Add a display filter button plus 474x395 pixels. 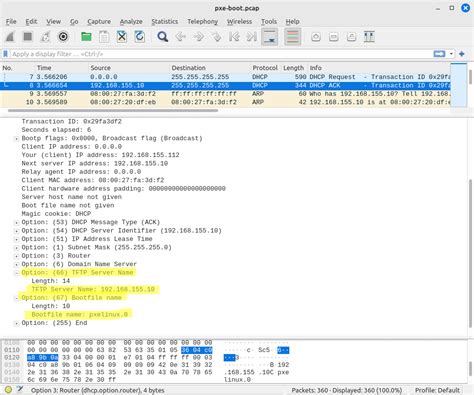[x=462, y=54]
